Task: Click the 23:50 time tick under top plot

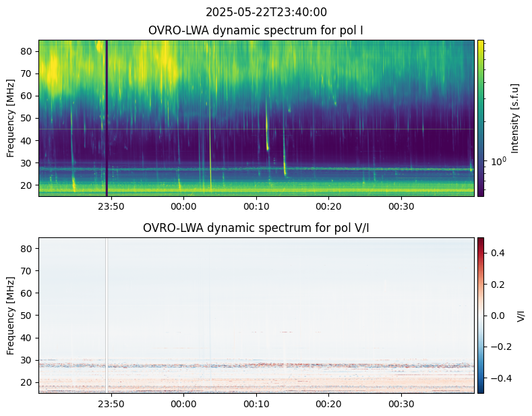Action: coord(111,206)
